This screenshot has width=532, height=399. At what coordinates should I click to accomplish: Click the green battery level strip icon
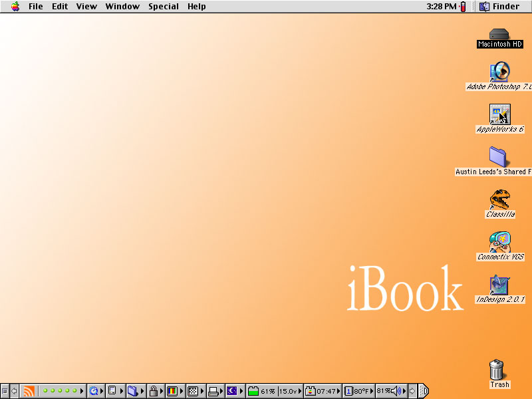(x=253, y=391)
